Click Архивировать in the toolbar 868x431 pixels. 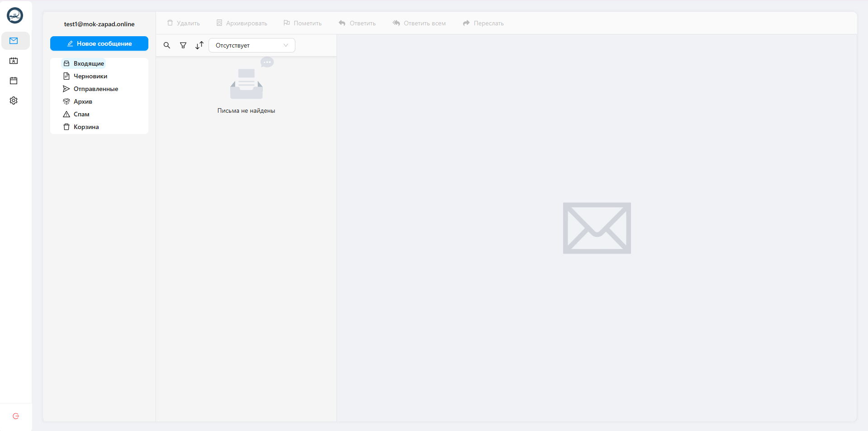click(x=242, y=23)
